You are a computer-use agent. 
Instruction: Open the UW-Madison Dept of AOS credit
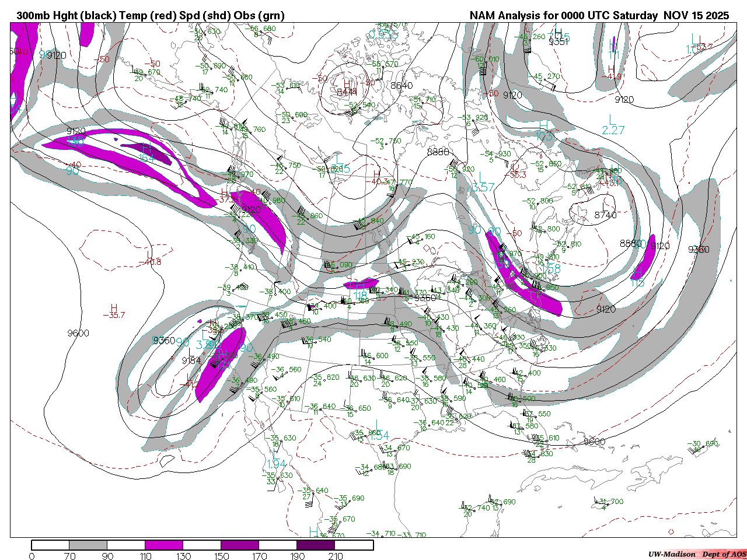point(697,554)
